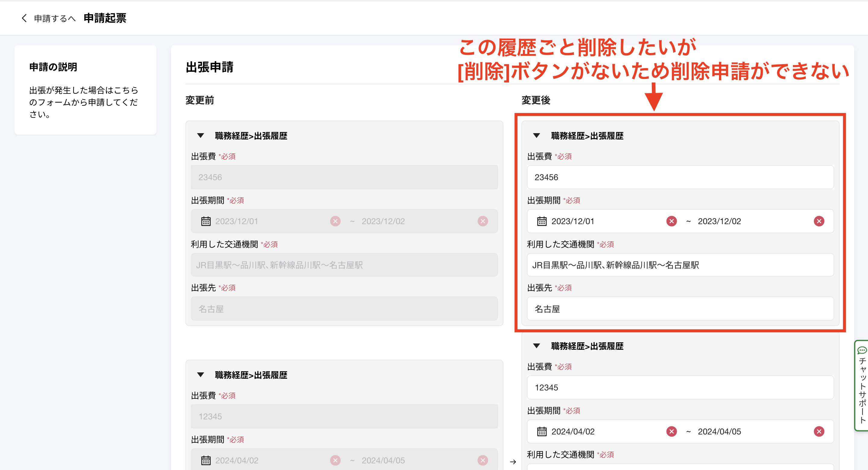This screenshot has height=470, width=868.
Task: Collapse the second 職務経歴>出張履歴 section in 変更後
Action: (537, 346)
